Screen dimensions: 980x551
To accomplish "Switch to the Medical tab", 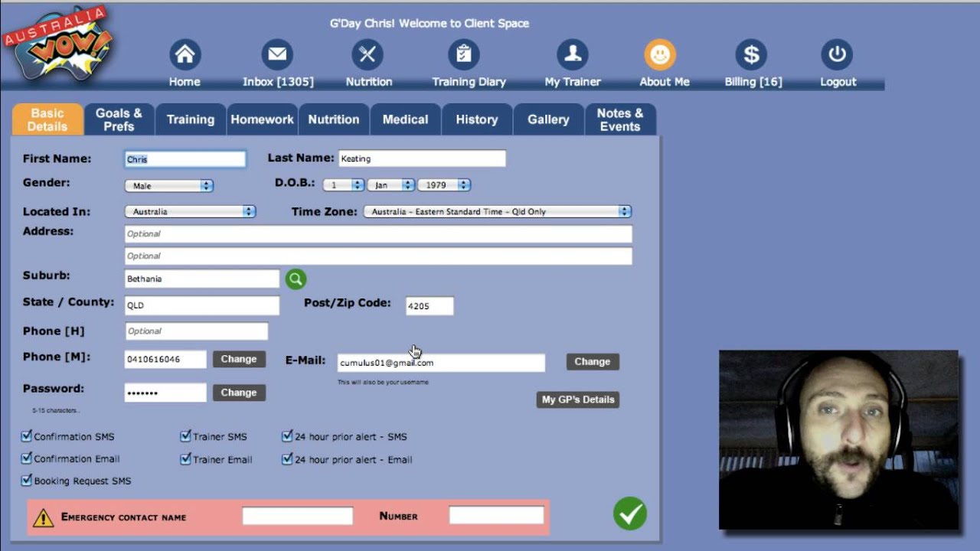I will click(x=405, y=119).
